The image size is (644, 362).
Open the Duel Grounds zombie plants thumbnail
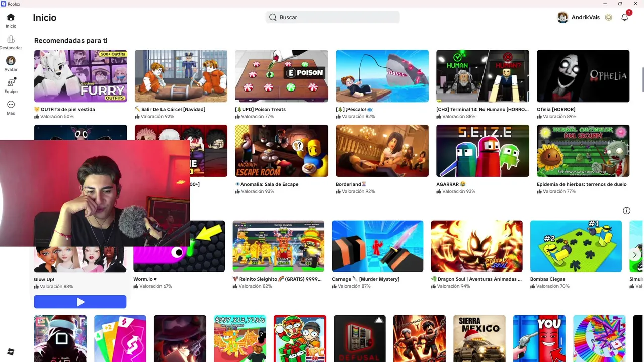click(x=583, y=151)
